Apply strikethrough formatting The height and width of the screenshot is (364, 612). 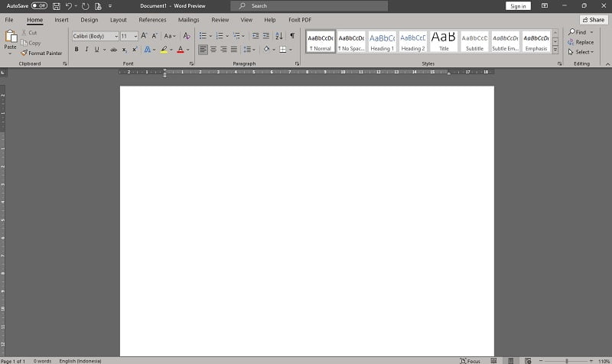pyautogui.click(x=113, y=50)
